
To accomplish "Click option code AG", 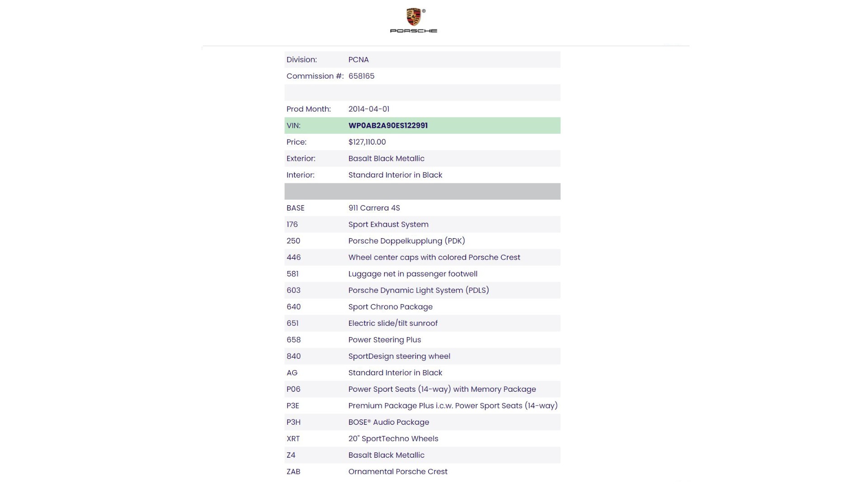I will click(292, 373).
